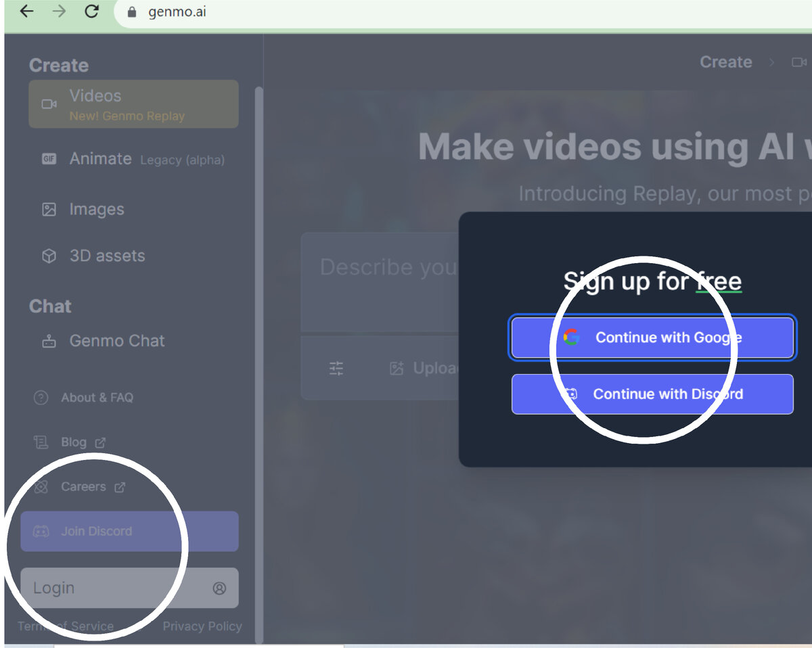The image size is (812, 648).
Task: Open Videos in the Create sidebar
Action: [x=133, y=104]
